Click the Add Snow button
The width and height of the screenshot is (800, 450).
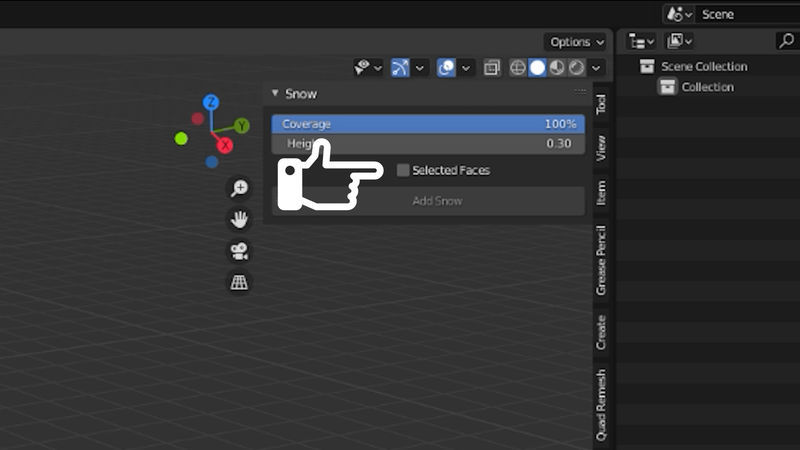click(x=428, y=201)
